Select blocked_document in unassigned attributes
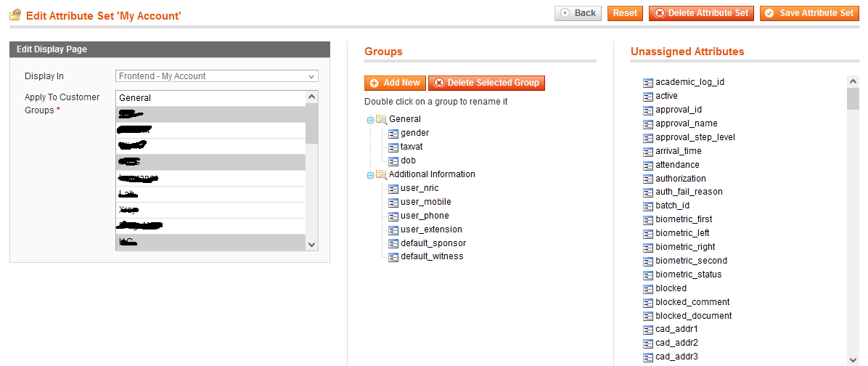The width and height of the screenshot is (868, 366). tap(694, 316)
